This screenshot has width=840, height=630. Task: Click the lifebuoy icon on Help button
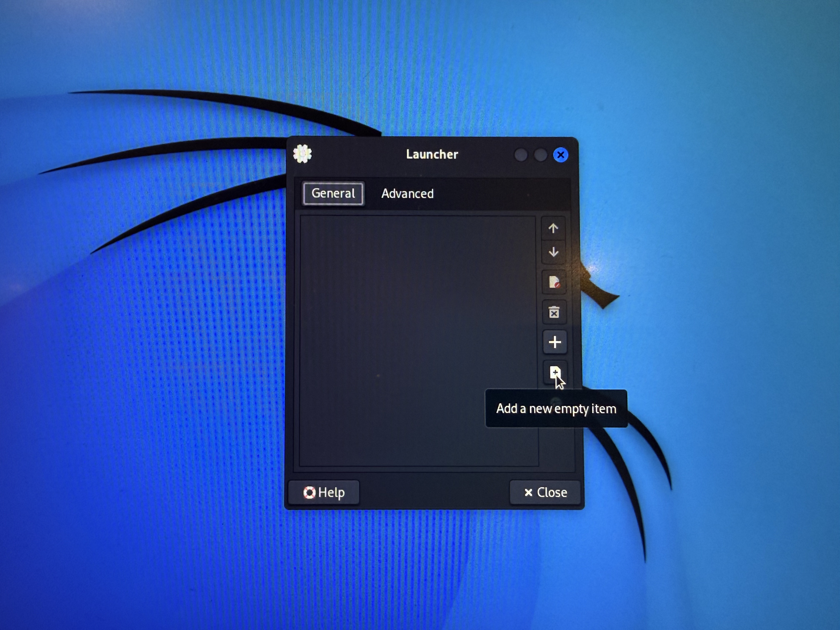point(309,492)
